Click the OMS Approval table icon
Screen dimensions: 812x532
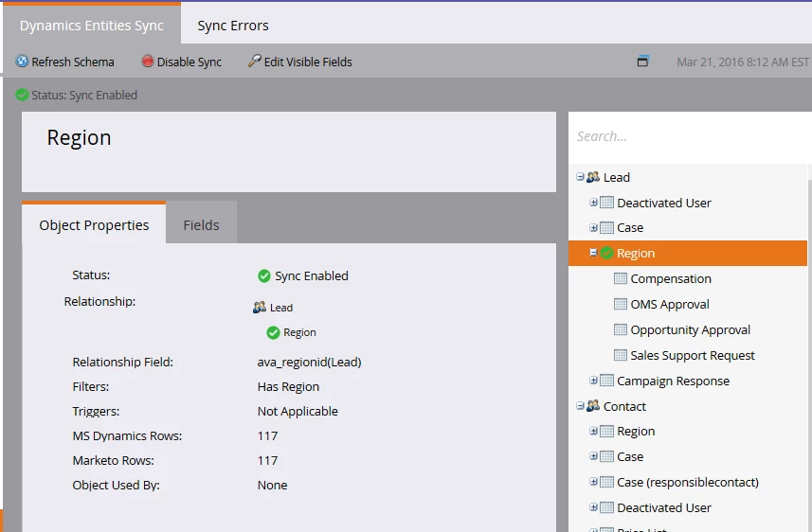click(620, 304)
